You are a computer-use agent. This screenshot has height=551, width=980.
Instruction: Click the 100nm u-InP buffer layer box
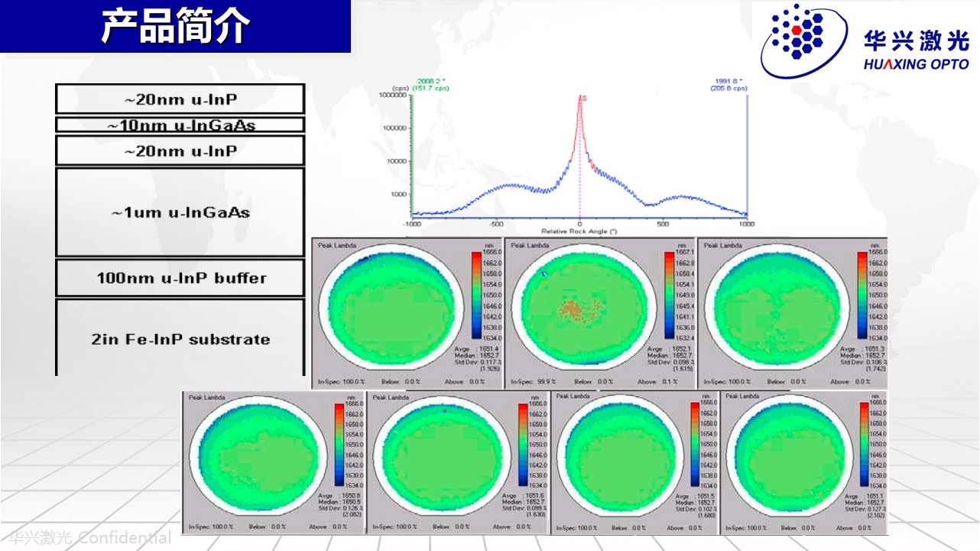(180, 278)
